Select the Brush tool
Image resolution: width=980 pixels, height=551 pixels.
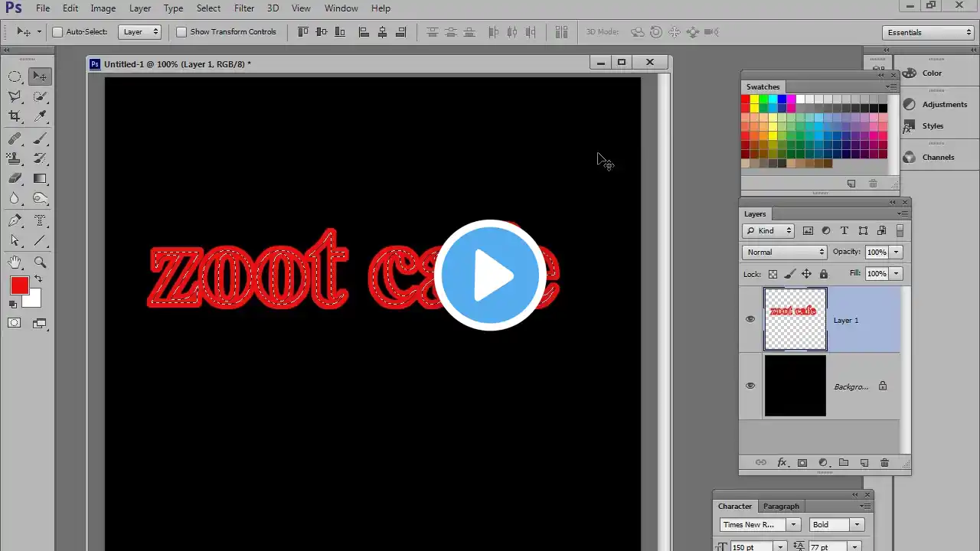[40, 139]
